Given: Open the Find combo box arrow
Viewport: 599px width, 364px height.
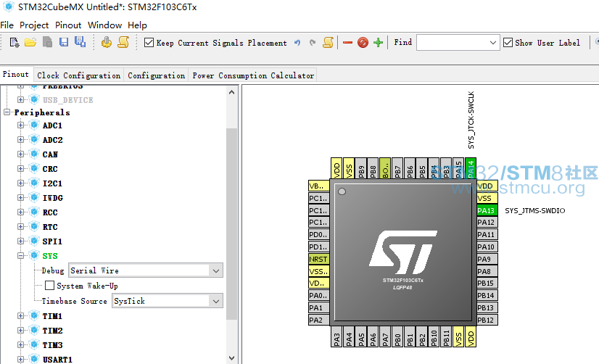Looking at the screenshot, I should 493,42.
